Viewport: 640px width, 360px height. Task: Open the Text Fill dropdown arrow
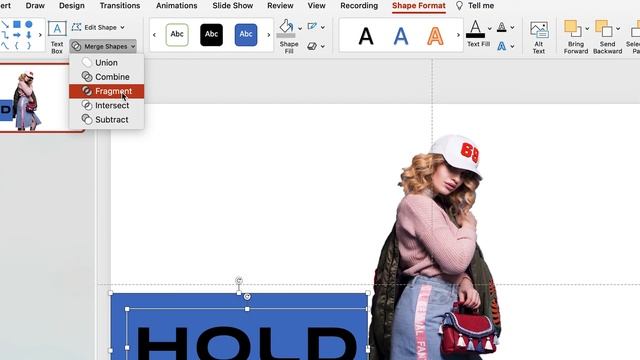[x=490, y=28]
